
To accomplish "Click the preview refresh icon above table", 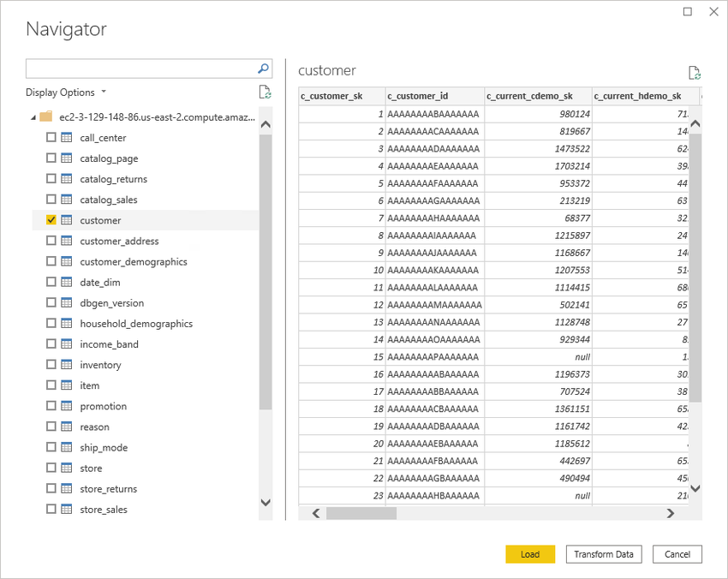I will point(694,73).
